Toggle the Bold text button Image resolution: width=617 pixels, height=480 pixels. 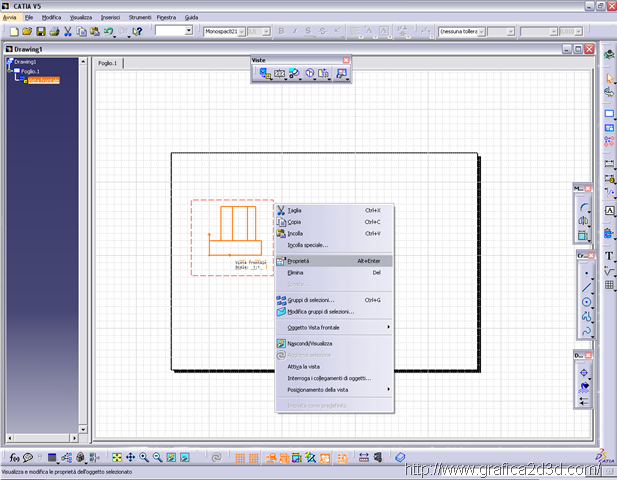point(281,32)
